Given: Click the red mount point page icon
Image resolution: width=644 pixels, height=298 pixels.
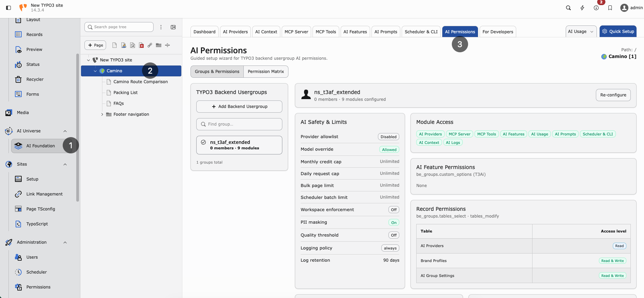Looking at the screenshot, I should point(141,45).
